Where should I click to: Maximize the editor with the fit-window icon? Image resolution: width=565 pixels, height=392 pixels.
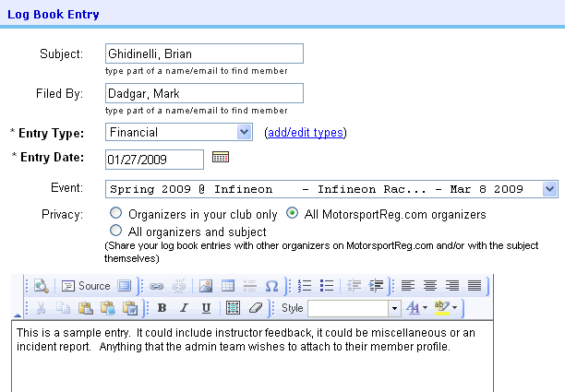tap(125, 286)
